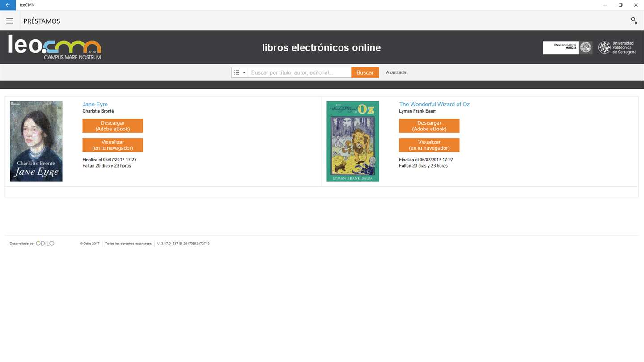Restore down the leoCMN window
Screen dimensions: 644x362
click(x=620, y=5)
